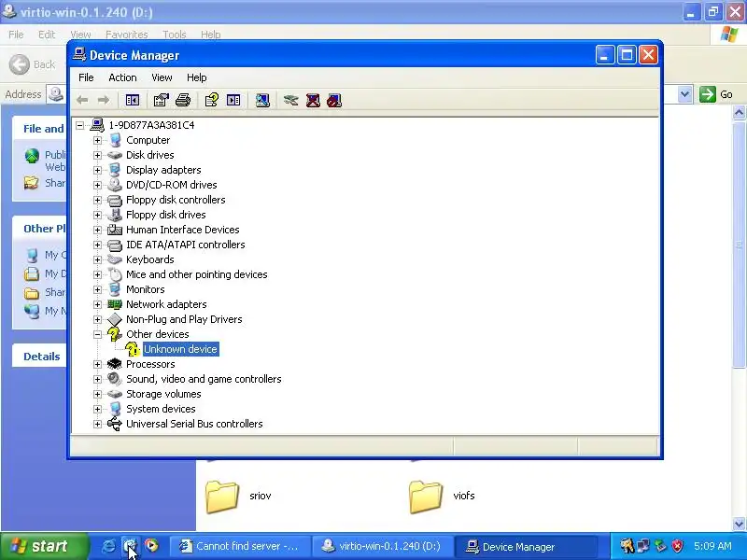This screenshot has height=560, width=747.
Task: Click the Update Driver toolbar icon
Action: [x=291, y=100]
